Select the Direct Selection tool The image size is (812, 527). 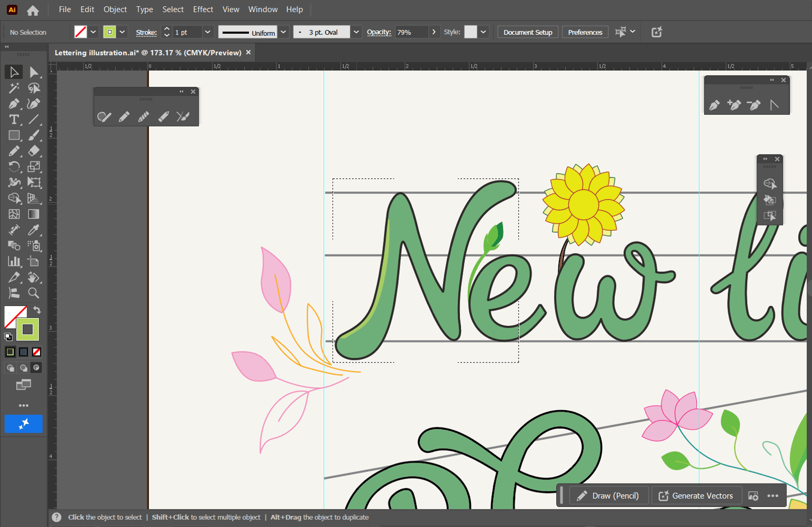click(x=34, y=72)
